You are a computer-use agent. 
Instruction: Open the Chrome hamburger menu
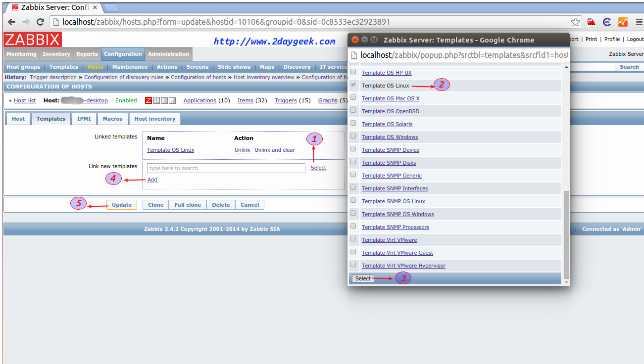point(639,22)
